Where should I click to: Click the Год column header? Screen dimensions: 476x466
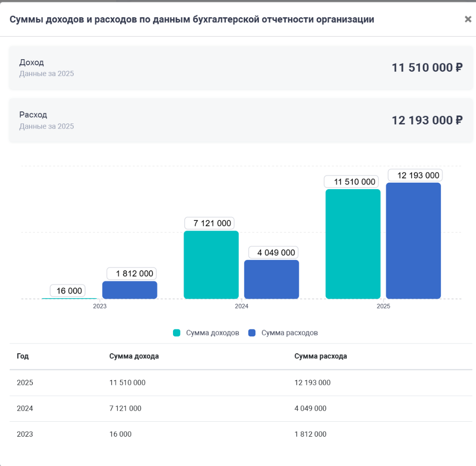[23, 356]
